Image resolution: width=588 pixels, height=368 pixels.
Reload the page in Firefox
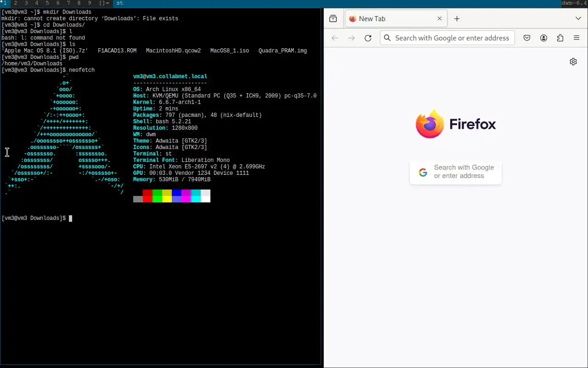[x=368, y=38]
